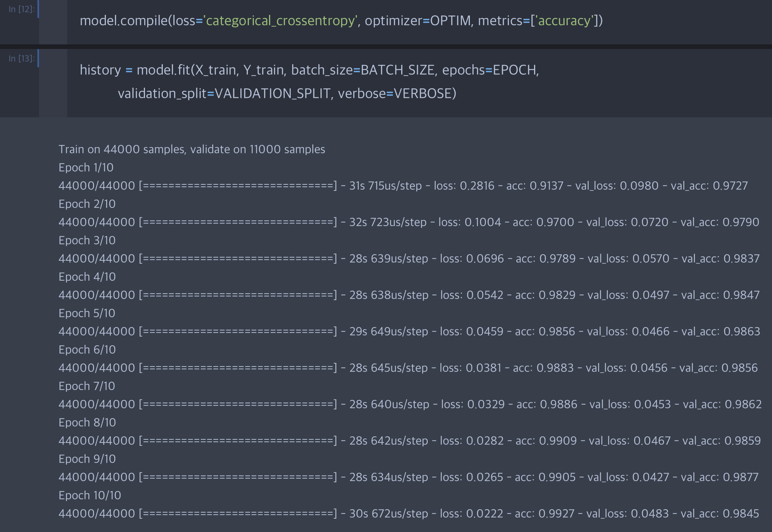The height and width of the screenshot is (532, 772).
Task: Click the Epoch 5/10 output label
Action: pyautogui.click(x=87, y=313)
